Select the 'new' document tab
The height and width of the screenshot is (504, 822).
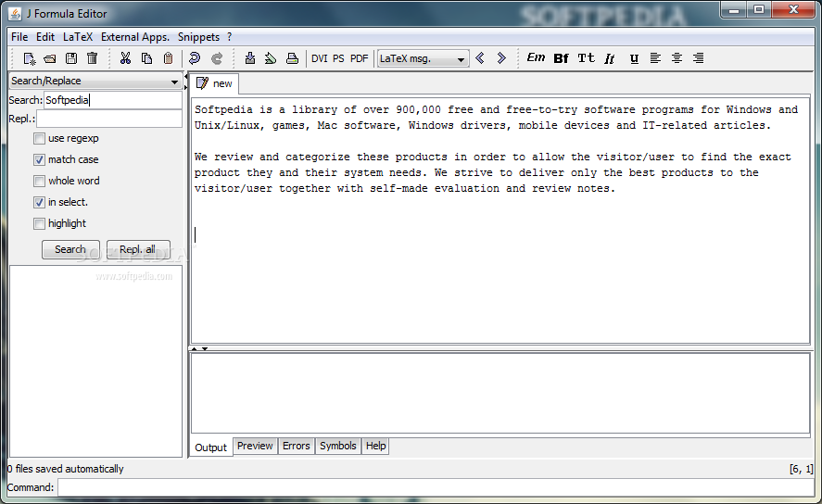point(214,83)
